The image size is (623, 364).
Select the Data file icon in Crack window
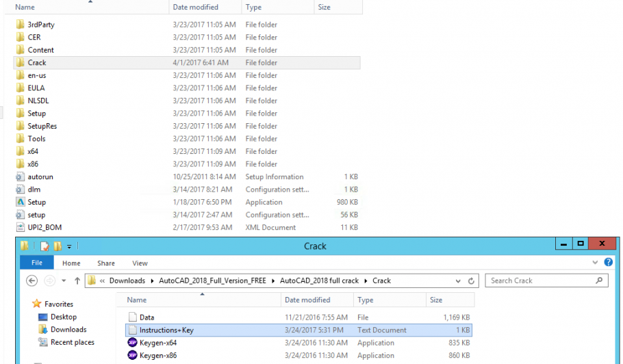click(x=132, y=317)
